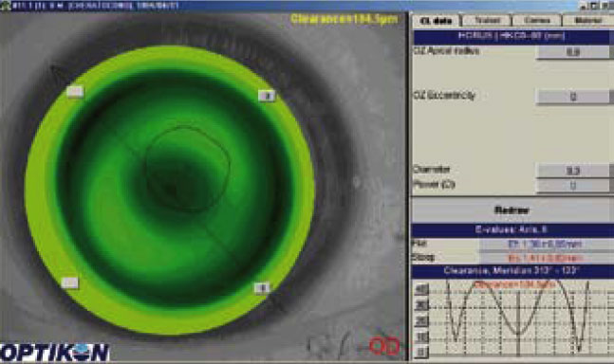
Task: Click the Optikon logo
Action: (54, 353)
